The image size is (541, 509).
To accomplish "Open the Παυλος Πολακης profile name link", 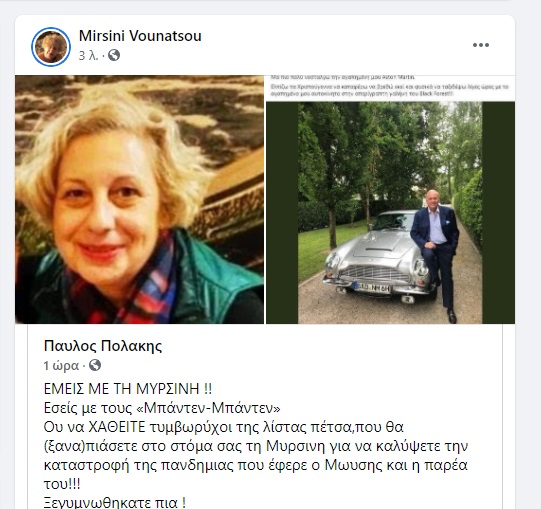I will click(x=103, y=346).
